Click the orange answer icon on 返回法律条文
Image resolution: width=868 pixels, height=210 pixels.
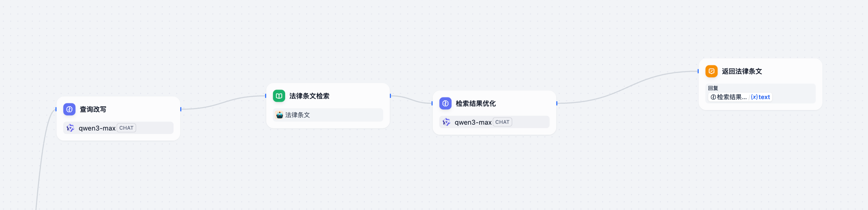click(711, 71)
